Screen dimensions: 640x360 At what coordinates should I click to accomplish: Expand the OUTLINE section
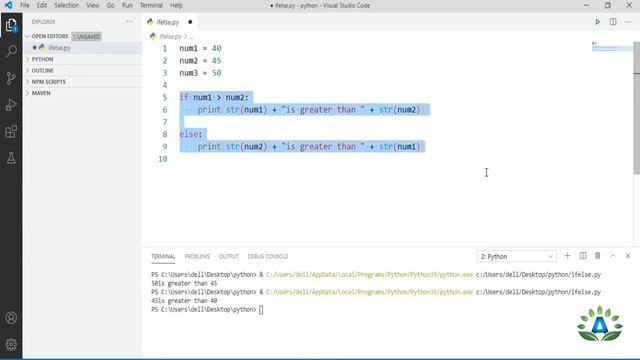coord(42,71)
